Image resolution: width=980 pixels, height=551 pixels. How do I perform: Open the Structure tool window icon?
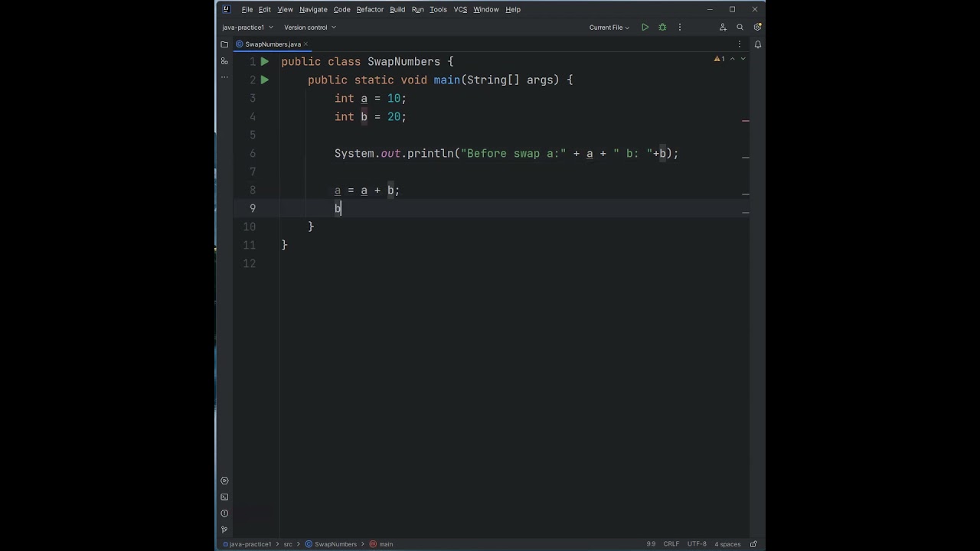click(x=224, y=60)
